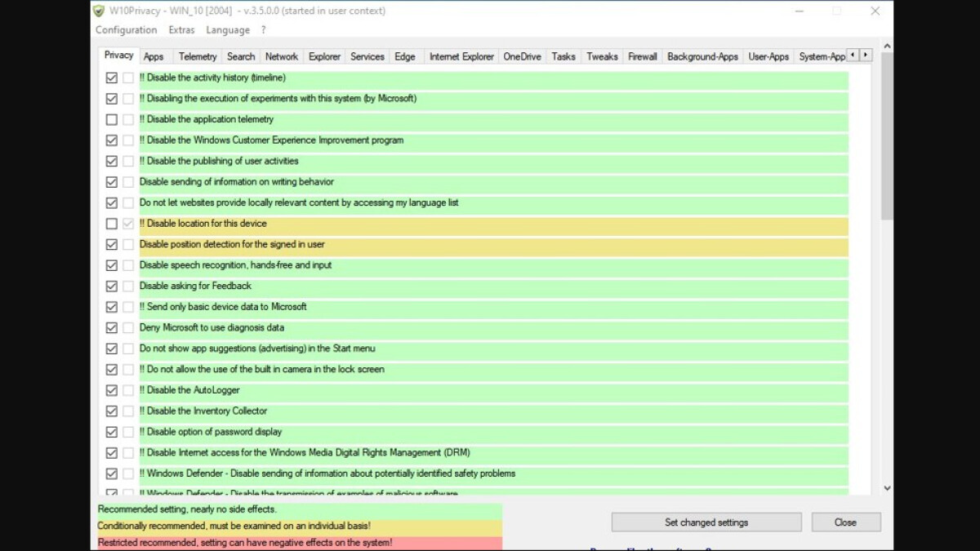Toggle 'Disable the Windows Customer Experience Improvement program'
The image size is (980, 551).
point(112,140)
